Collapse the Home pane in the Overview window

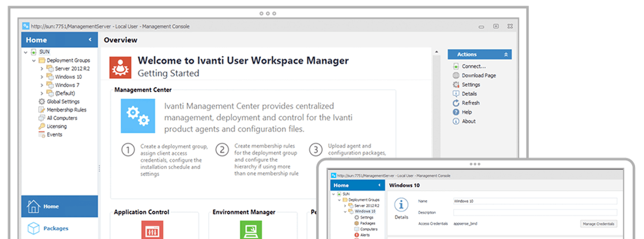[x=90, y=40]
